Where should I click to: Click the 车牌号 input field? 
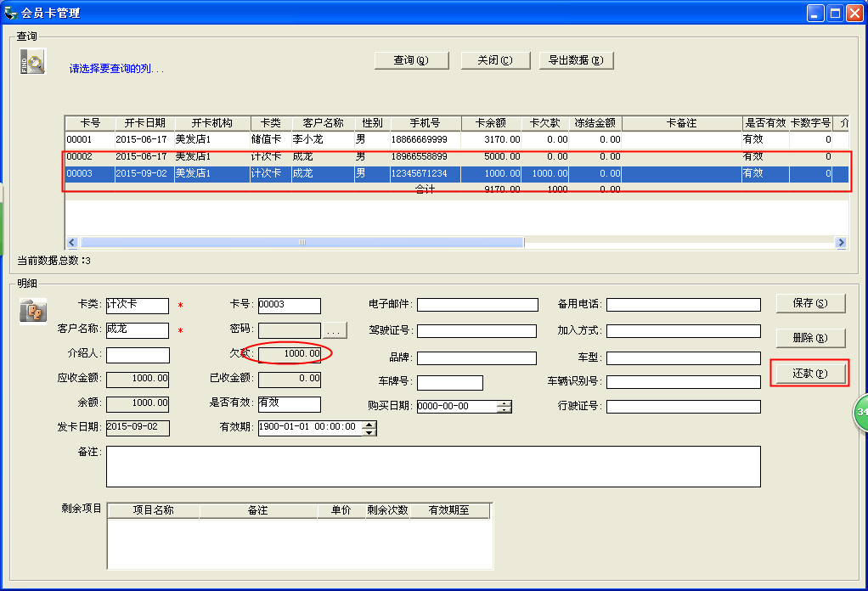[x=450, y=382]
